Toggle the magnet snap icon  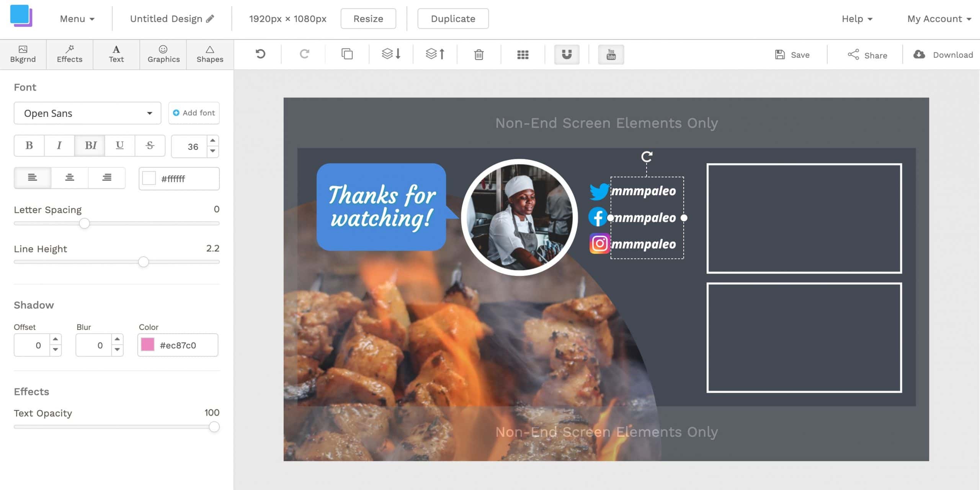pyautogui.click(x=567, y=54)
